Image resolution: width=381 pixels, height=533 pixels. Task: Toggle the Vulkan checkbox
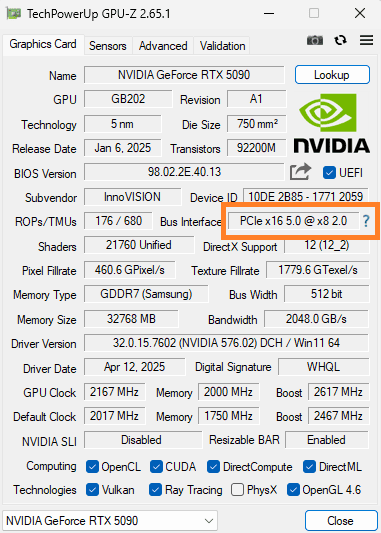pos(92,490)
